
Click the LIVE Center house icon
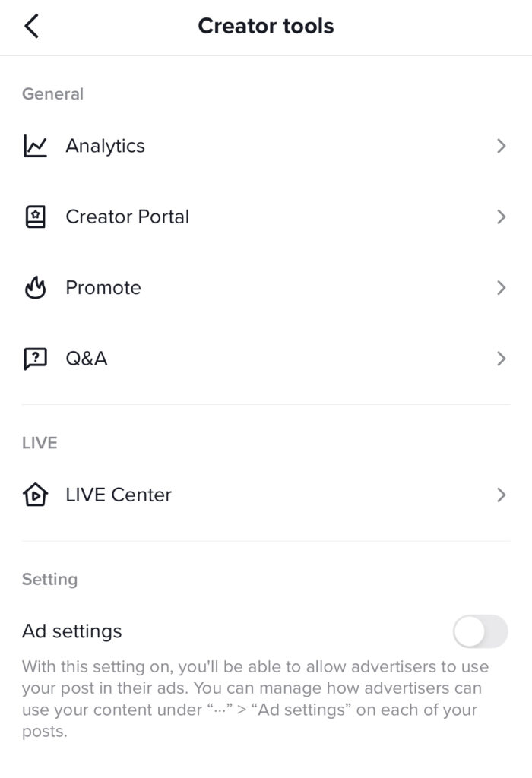coord(35,495)
